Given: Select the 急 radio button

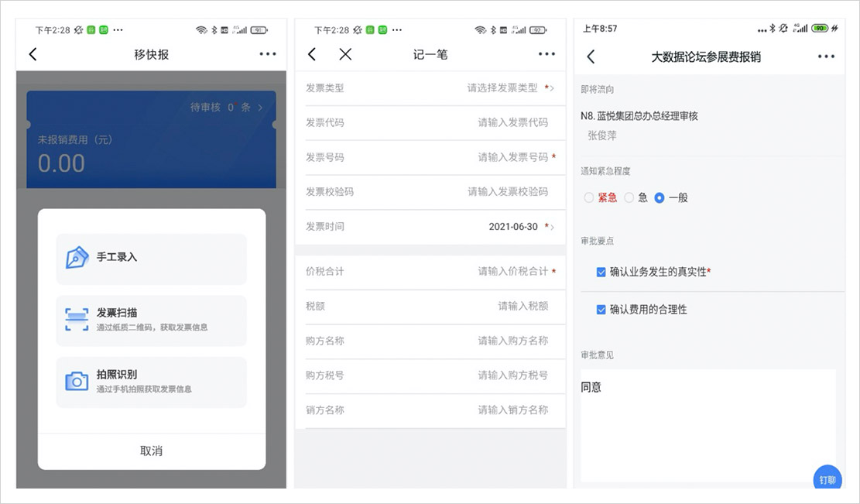Looking at the screenshot, I should 629,198.
